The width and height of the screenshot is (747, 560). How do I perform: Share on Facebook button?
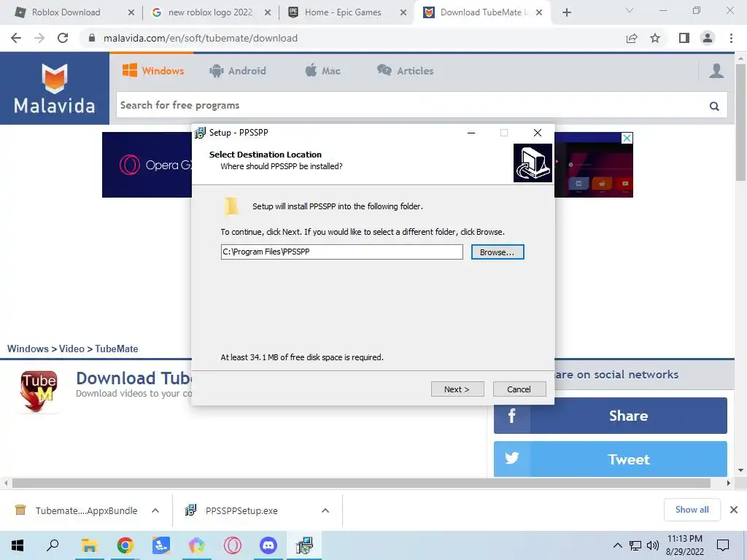coord(611,416)
